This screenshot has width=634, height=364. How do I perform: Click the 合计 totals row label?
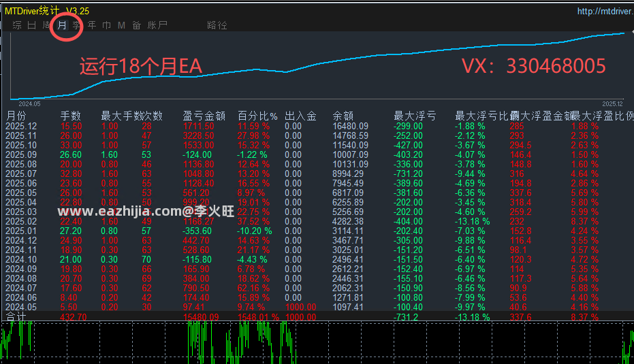coord(16,317)
